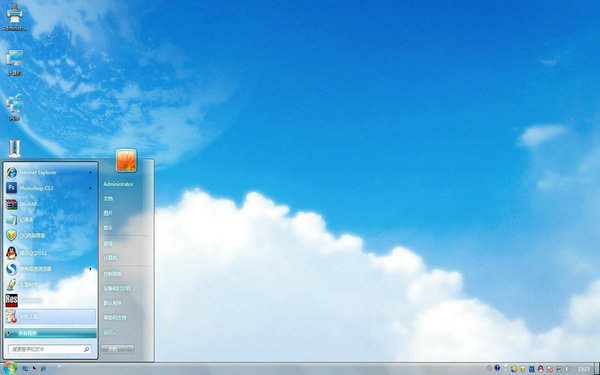
Task: Click the first quick launch icon beside Start
Action: click(25, 368)
